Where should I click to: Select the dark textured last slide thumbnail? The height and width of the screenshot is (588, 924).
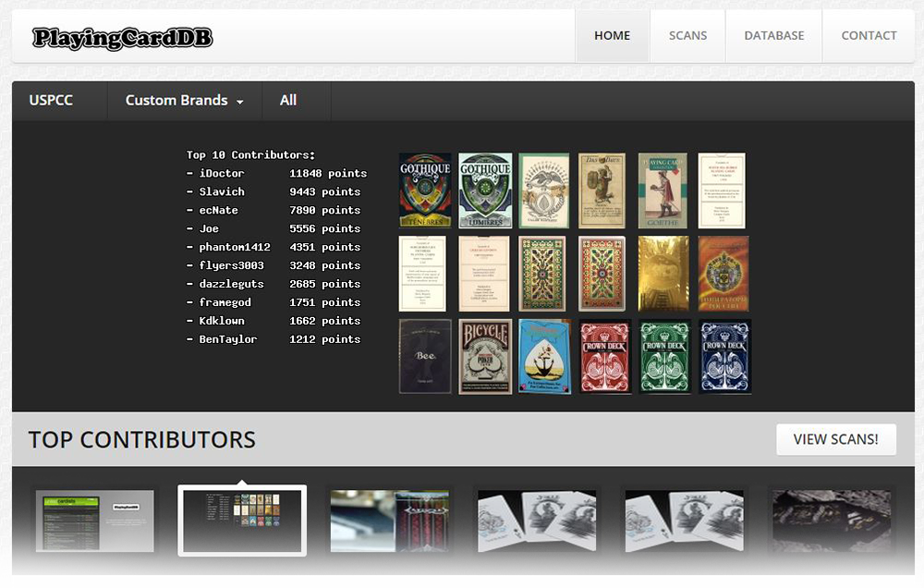[832, 521]
